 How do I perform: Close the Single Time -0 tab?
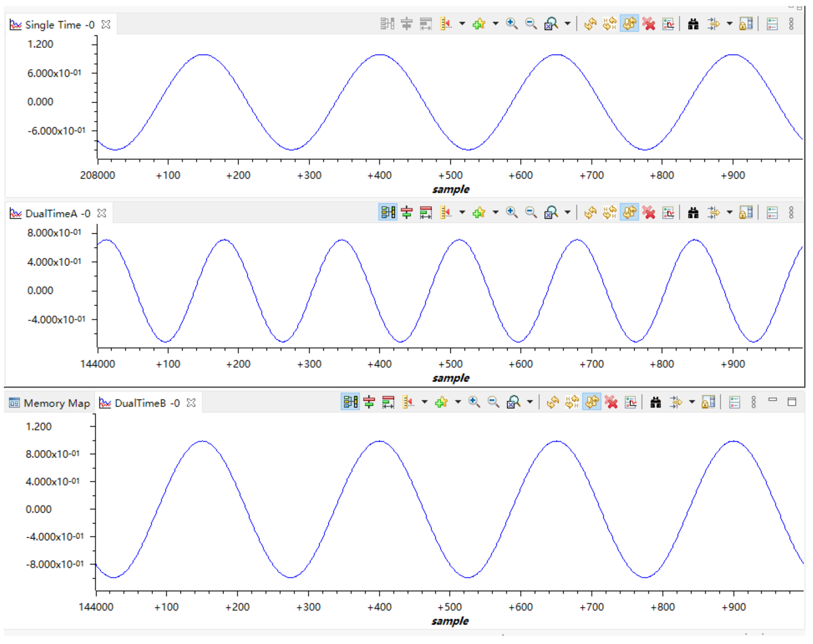coord(106,24)
